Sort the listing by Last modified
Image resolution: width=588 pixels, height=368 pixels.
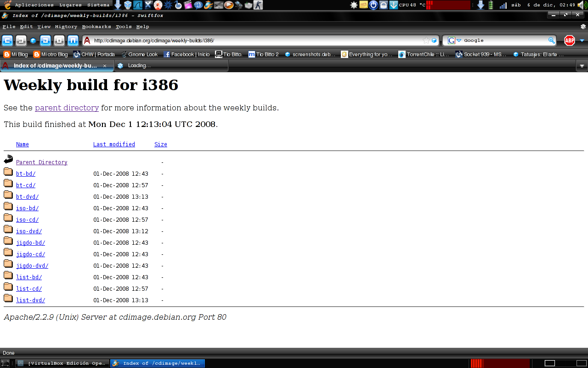point(114,144)
